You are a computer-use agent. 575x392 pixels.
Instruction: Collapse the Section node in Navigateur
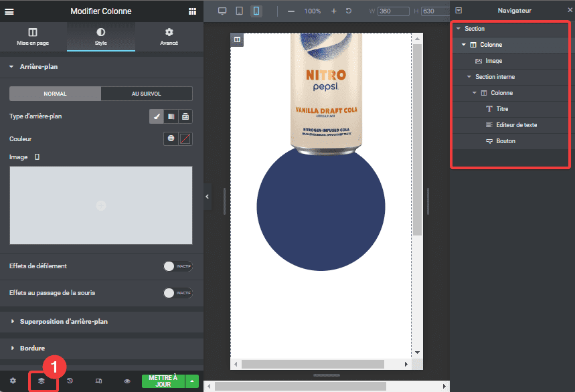[459, 29]
